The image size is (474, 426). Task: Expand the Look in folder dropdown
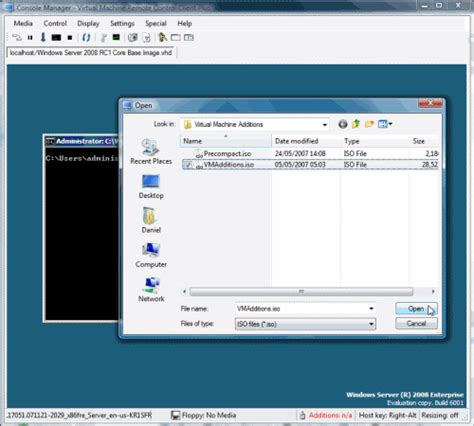click(x=324, y=125)
